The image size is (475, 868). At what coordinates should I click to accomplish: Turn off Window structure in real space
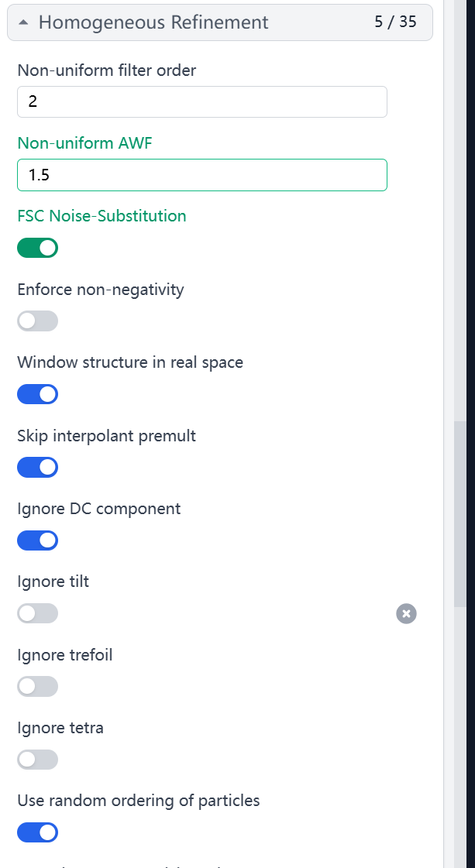(38, 394)
